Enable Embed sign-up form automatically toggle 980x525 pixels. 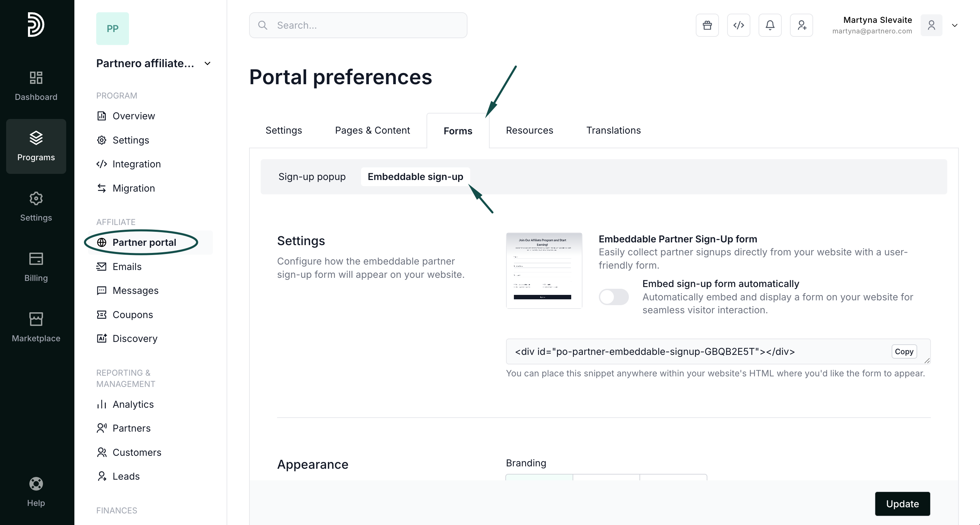[x=613, y=297]
